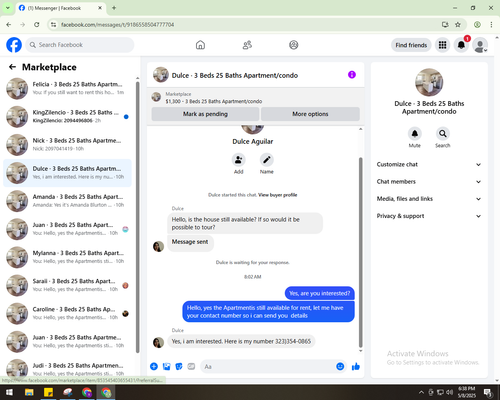
Task: Click Dulce's profile photo beside latest message
Action: [x=158, y=342]
